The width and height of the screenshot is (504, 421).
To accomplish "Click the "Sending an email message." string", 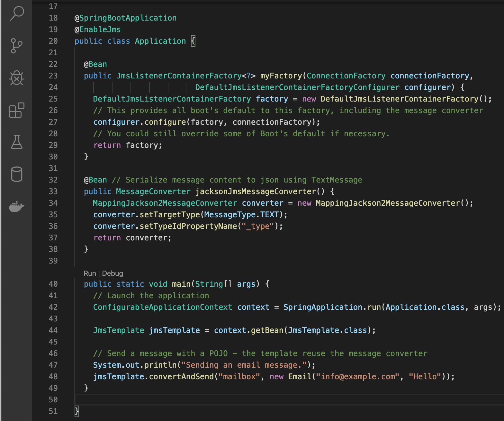I will (x=244, y=365).
